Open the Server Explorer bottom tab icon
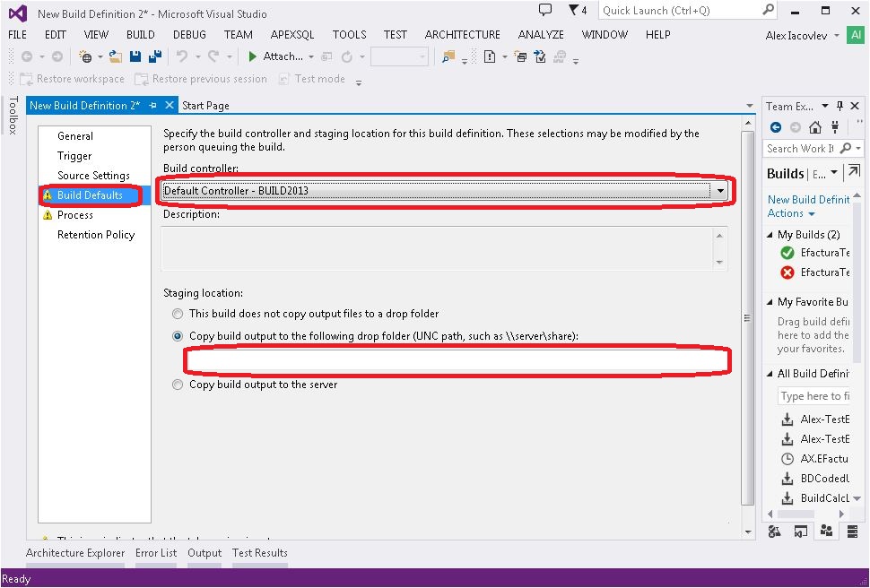The image size is (870, 588). coord(853,532)
